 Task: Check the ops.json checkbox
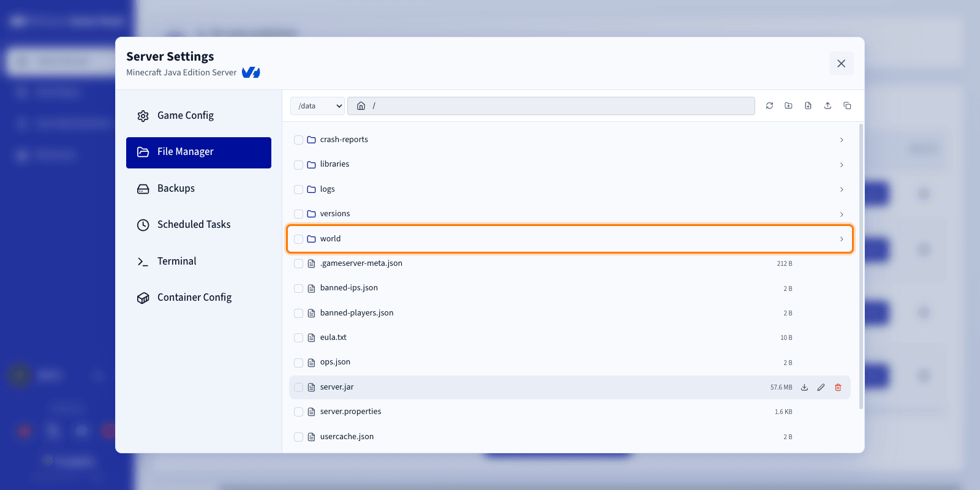(x=298, y=363)
